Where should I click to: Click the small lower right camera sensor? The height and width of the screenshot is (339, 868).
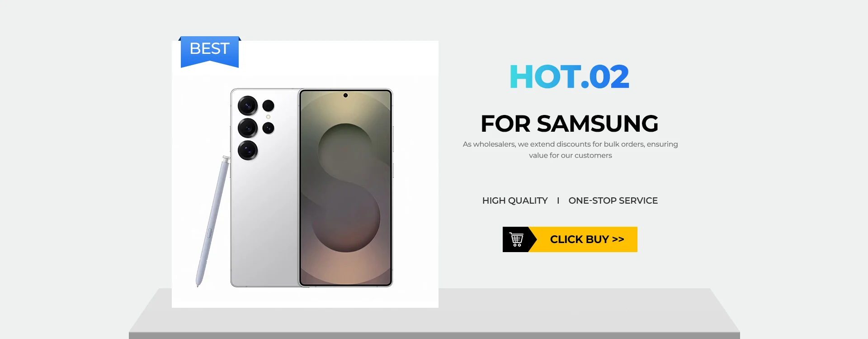269,128
